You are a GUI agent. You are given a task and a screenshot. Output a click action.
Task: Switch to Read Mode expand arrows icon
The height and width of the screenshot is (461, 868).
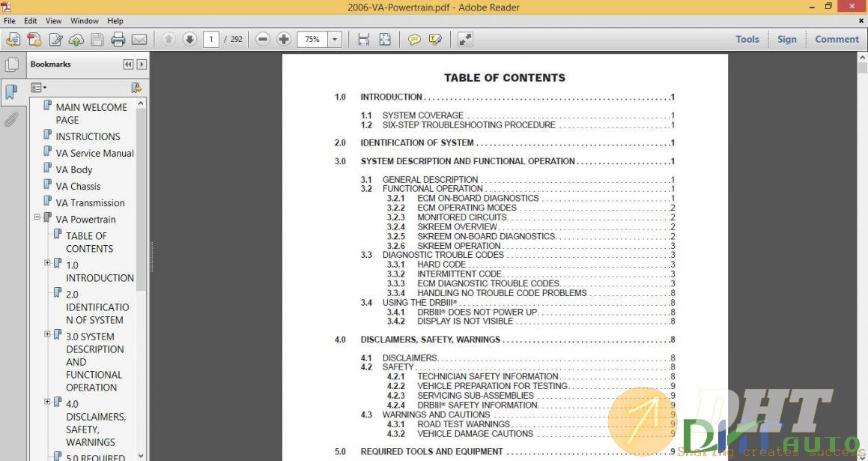pyautogui.click(x=466, y=39)
